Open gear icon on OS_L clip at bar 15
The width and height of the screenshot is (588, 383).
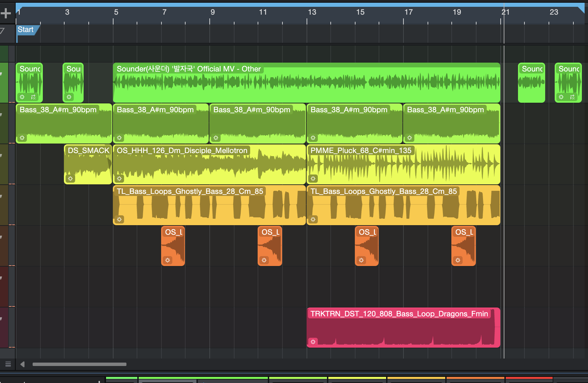361,260
